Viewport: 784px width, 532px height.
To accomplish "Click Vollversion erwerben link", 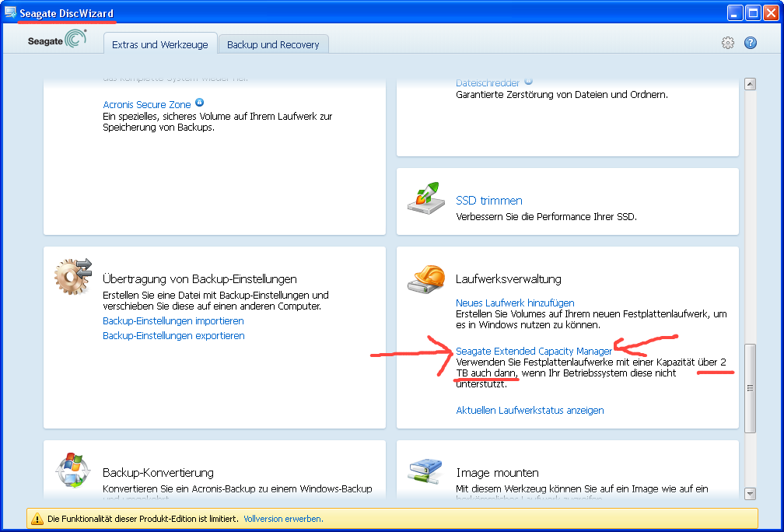I will pyautogui.click(x=283, y=519).
